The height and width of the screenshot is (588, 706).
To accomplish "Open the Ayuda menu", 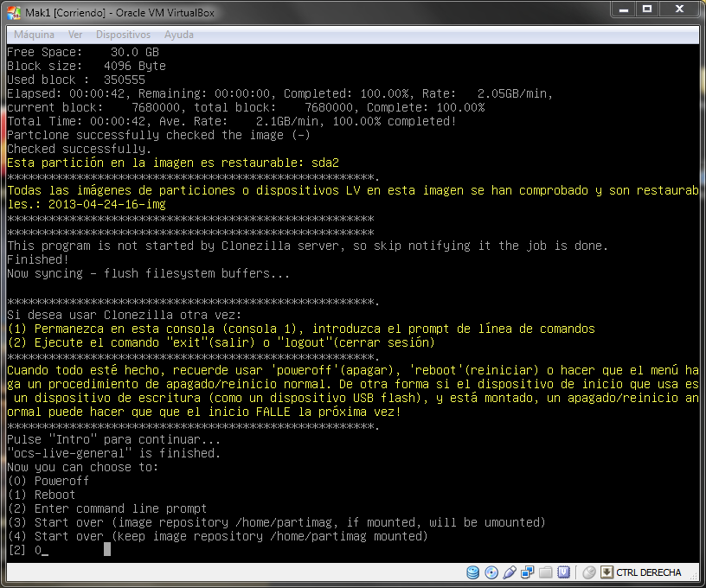I will [x=179, y=35].
